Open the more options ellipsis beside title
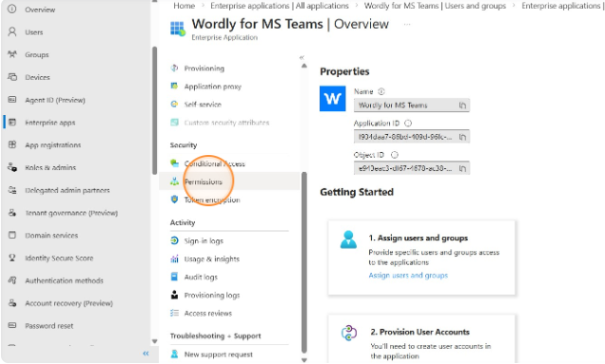Viewport: 605px width, 364px height. point(407,25)
